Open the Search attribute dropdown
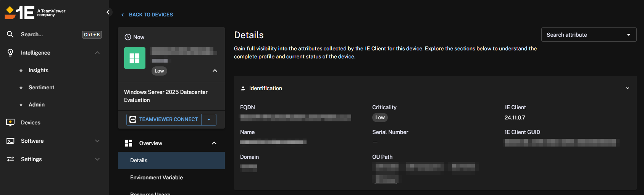The image size is (644, 195). [x=588, y=35]
